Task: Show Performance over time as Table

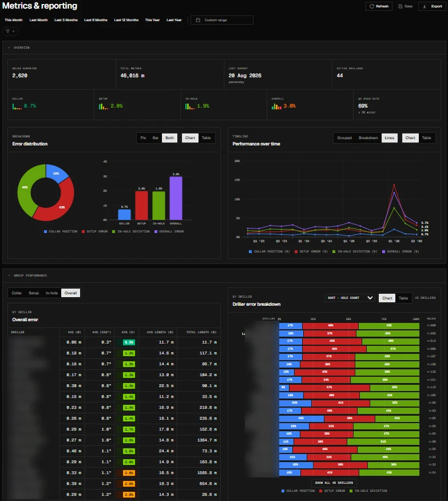Action: [x=427, y=138]
